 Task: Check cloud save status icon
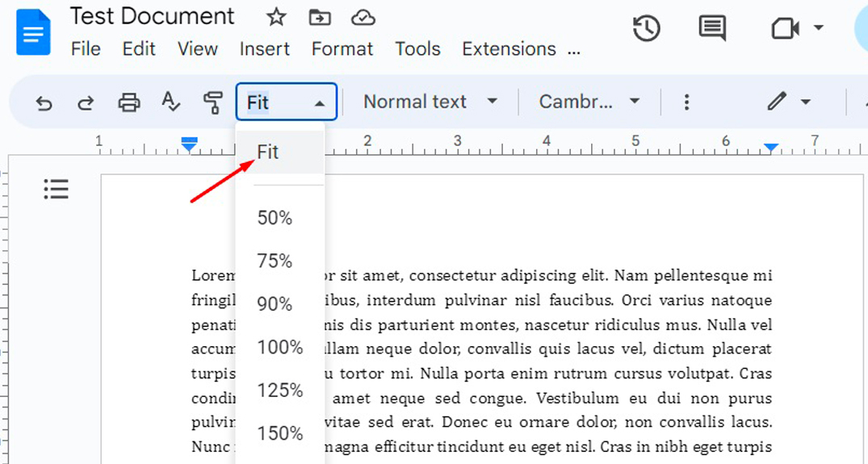click(x=363, y=18)
